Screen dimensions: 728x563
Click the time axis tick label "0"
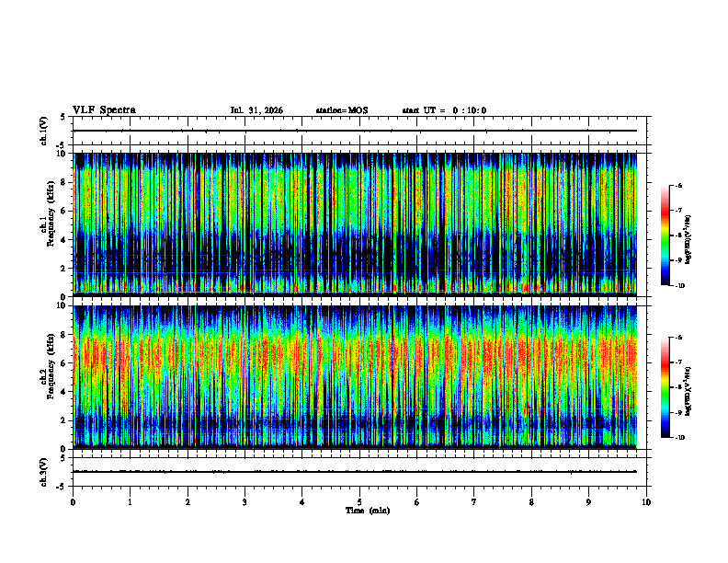point(73,502)
